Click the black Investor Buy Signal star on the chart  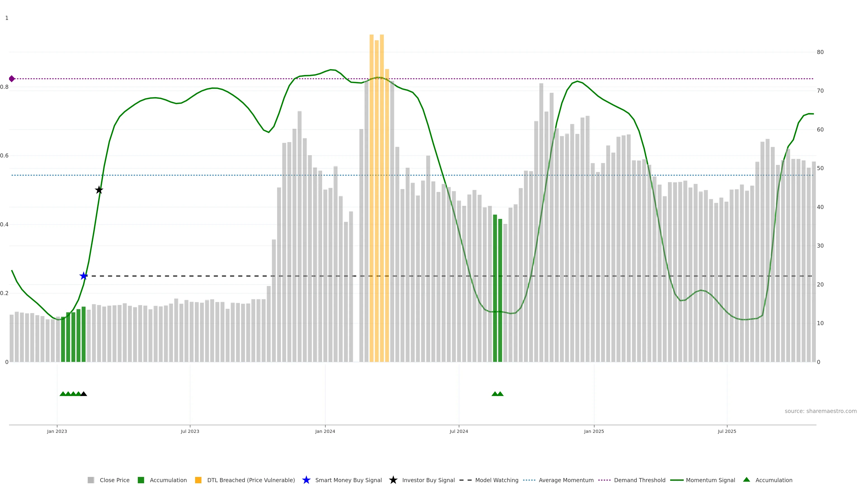pyautogui.click(x=99, y=190)
